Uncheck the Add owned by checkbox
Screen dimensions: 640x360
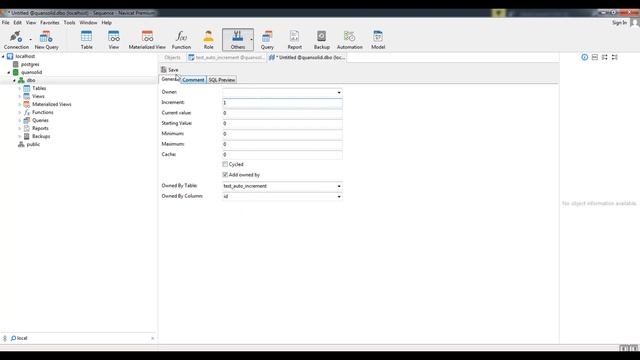[225, 175]
